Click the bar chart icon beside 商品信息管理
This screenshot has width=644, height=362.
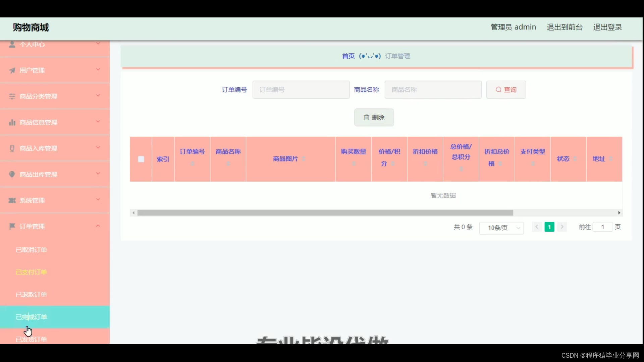click(x=12, y=122)
